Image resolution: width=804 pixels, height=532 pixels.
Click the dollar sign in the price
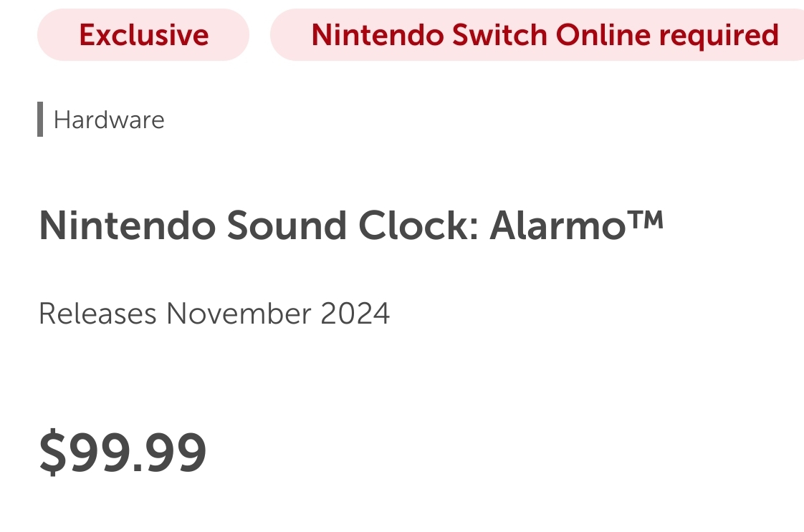coord(53,452)
